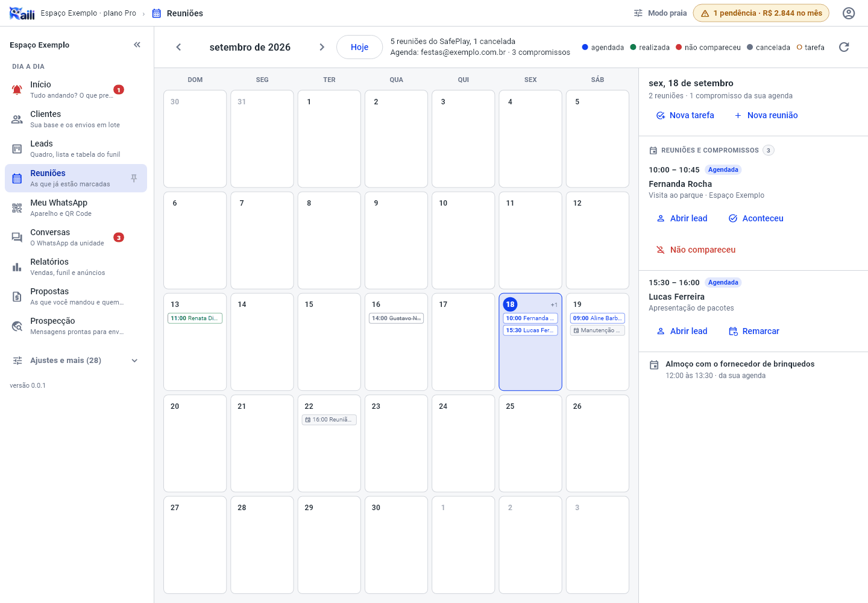Viewport: 868px width, 603px height.
Task: Open the pendência R$ 2.844 no mês badge
Action: (x=761, y=13)
